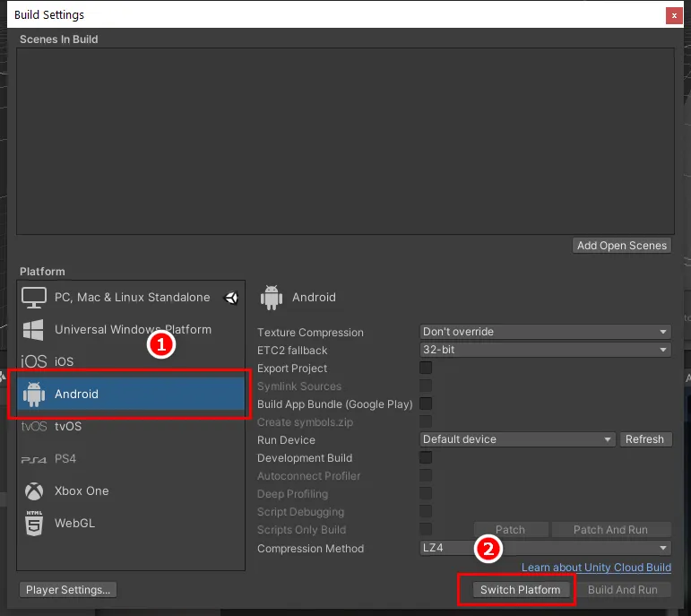Choose the iOS platform icon
691x616 pixels.
coord(34,361)
